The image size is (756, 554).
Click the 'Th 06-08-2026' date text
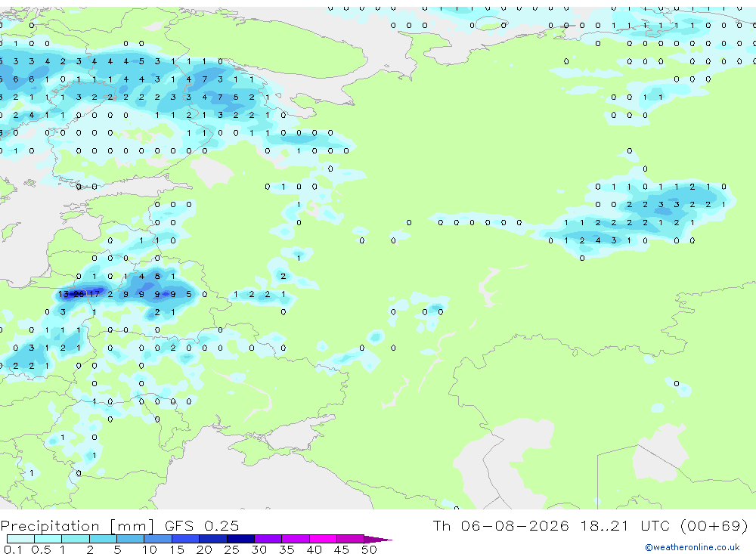click(x=500, y=525)
